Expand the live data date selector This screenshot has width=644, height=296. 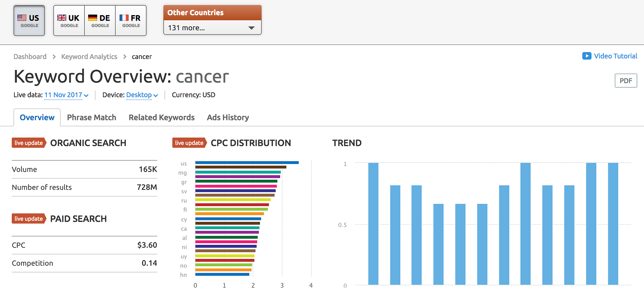66,95
